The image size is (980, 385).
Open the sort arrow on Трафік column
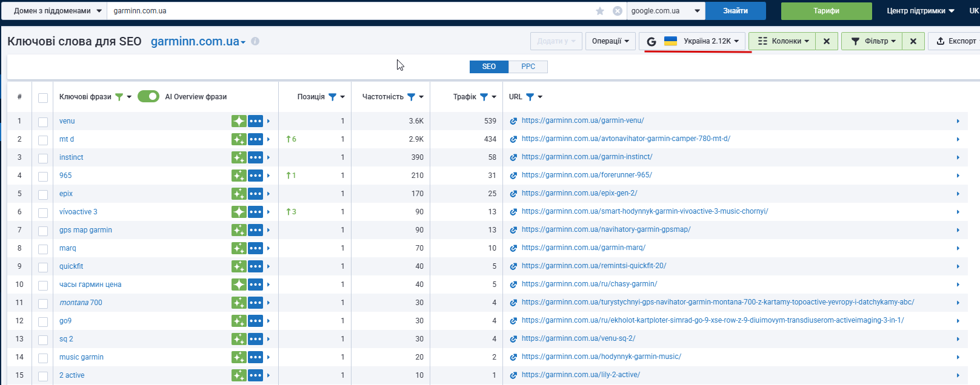[x=494, y=97]
